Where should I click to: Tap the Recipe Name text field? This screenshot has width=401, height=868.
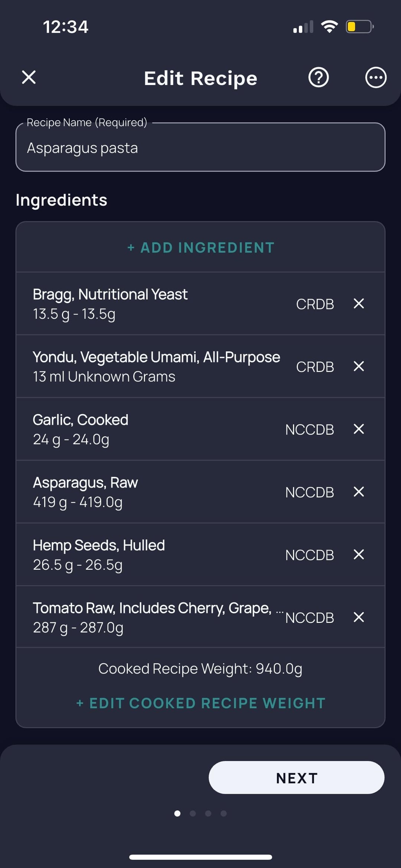pyautogui.click(x=200, y=147)
